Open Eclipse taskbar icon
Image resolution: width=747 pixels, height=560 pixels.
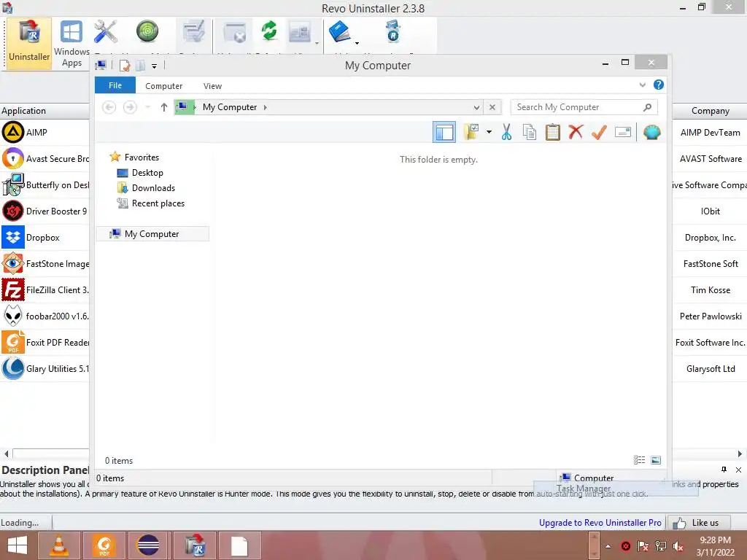pyautogui.click(x=147, y=545)
